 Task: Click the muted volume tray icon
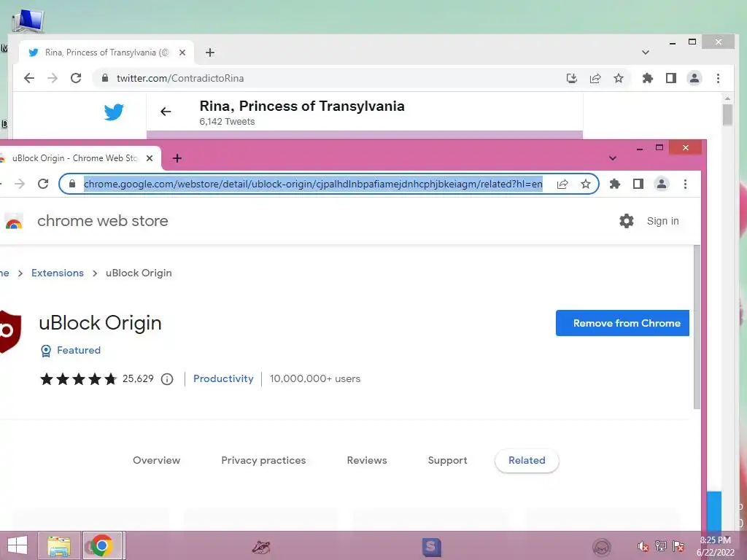(643, 547)
